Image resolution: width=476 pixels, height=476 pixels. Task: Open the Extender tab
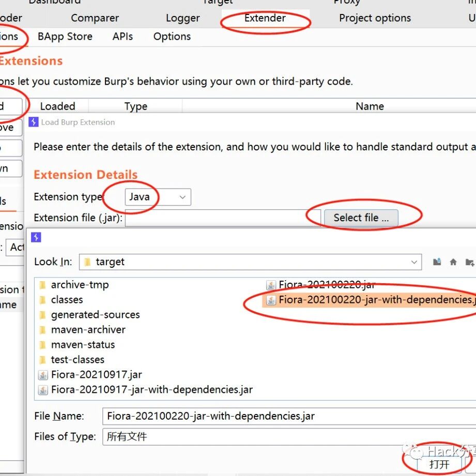click(265, 18)
